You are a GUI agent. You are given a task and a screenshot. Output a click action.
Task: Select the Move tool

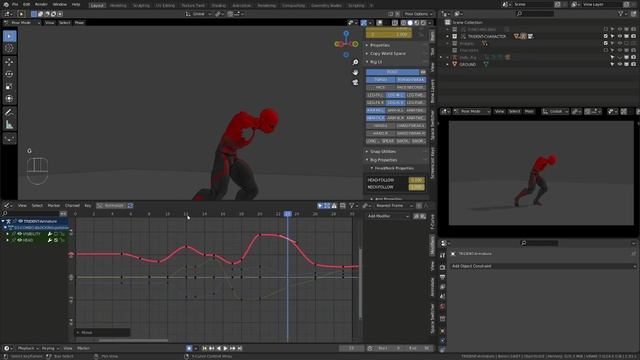[x=9, y=62]
